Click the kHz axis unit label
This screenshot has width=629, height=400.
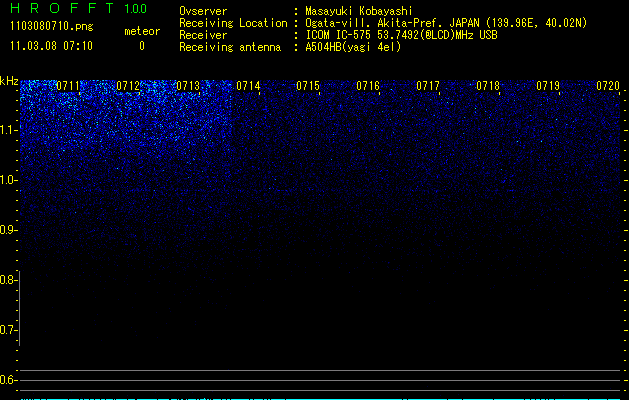(x=9, y=81)
